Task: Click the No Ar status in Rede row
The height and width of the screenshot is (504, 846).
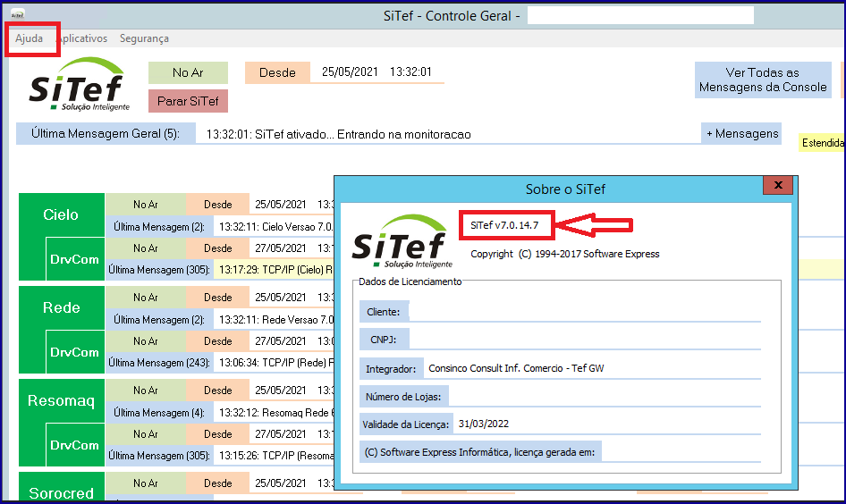Action: (x=146, y=297)
